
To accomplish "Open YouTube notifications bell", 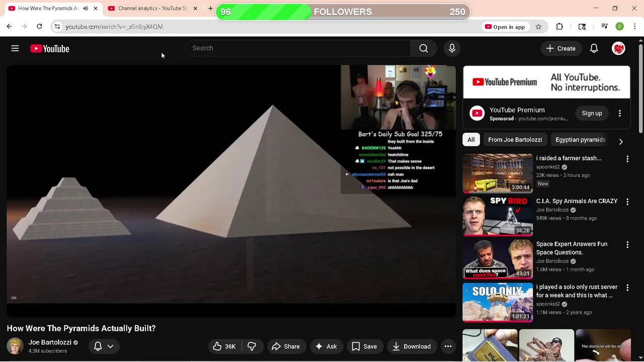I will tap(594, 48).
